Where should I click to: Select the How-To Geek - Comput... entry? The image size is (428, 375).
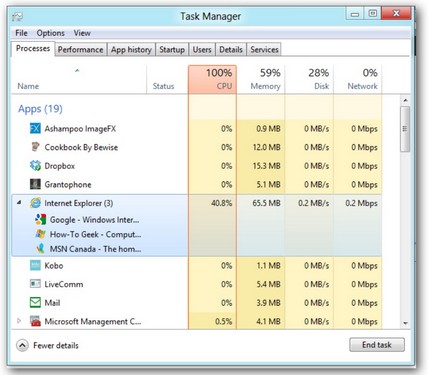point(95,234)
